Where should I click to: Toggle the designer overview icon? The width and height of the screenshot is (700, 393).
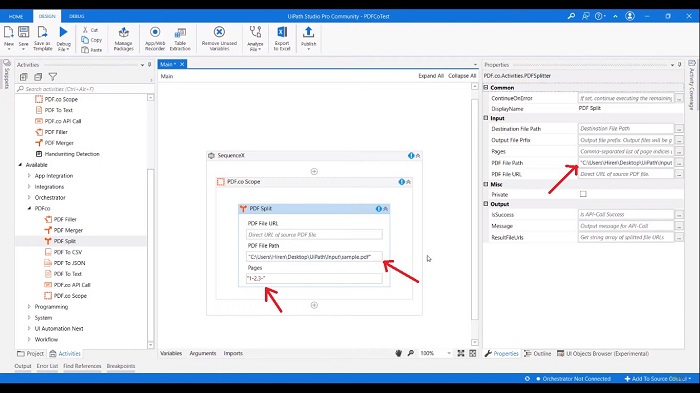(473, 353)
